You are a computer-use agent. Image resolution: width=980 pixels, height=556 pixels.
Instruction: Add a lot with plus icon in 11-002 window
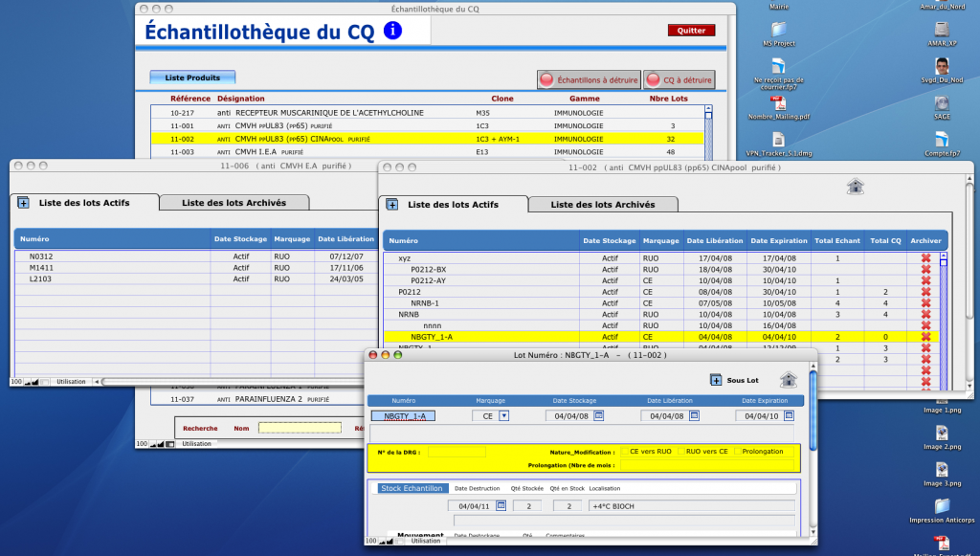point(391,204)
